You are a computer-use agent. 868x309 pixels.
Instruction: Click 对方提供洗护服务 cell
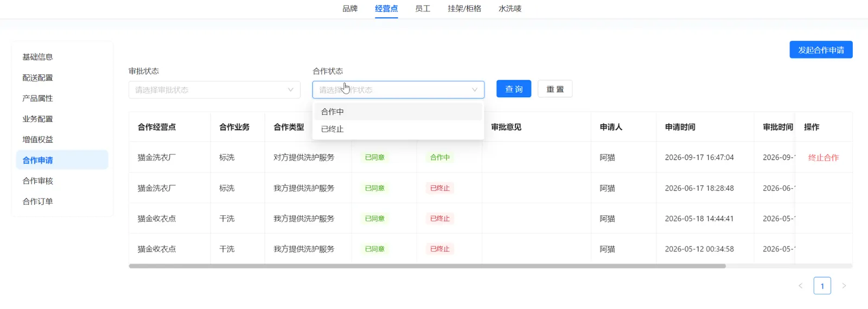pos(304,158)
